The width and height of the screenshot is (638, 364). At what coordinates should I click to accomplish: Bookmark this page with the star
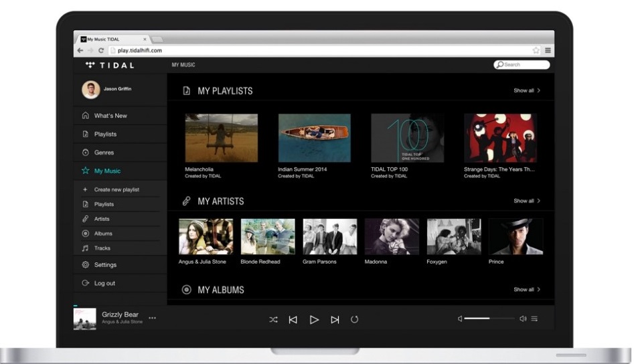click(536, 50)
